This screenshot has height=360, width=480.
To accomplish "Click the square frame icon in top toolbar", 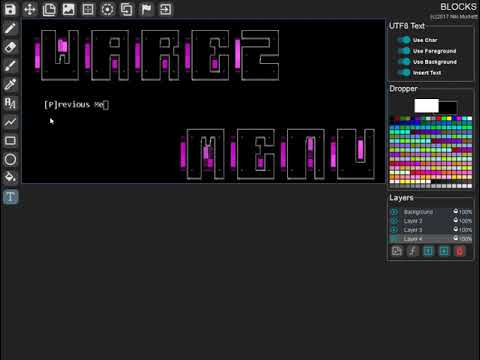I will [88, 9].
